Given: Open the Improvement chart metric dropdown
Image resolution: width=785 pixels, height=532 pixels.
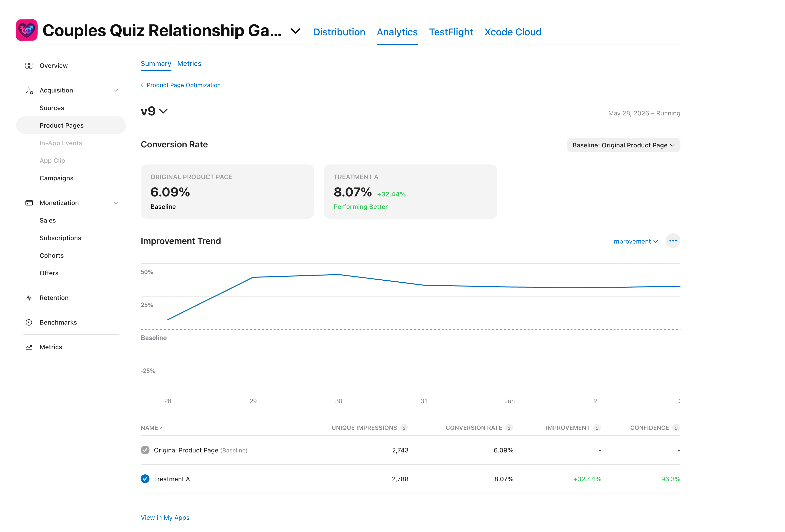Looking at the screenshot, I should (635, 241).
